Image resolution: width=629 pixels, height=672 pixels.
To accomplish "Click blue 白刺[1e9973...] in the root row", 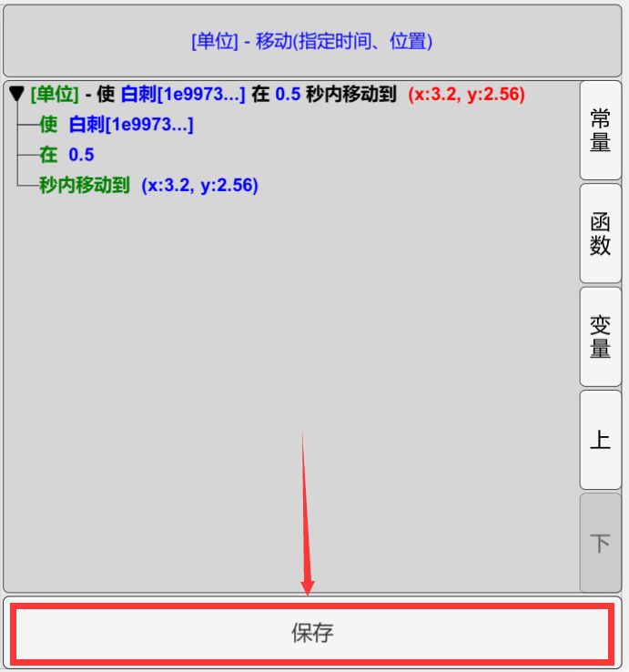I will (182, 95).
